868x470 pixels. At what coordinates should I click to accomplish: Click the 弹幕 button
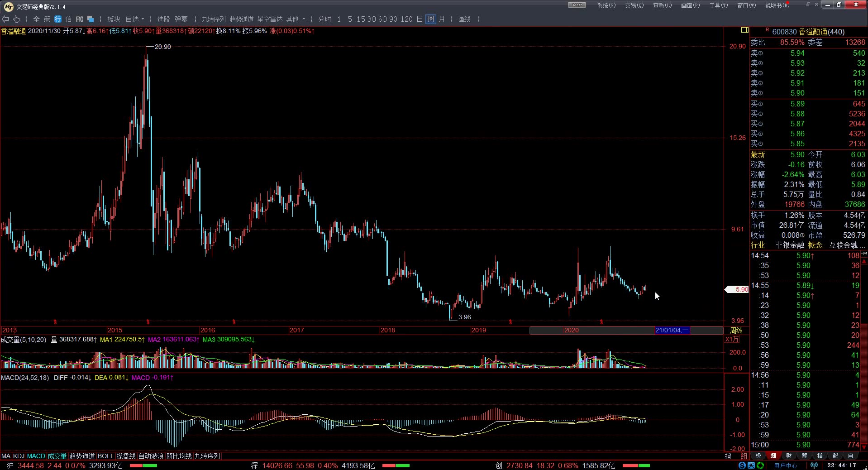coord(181,19)
